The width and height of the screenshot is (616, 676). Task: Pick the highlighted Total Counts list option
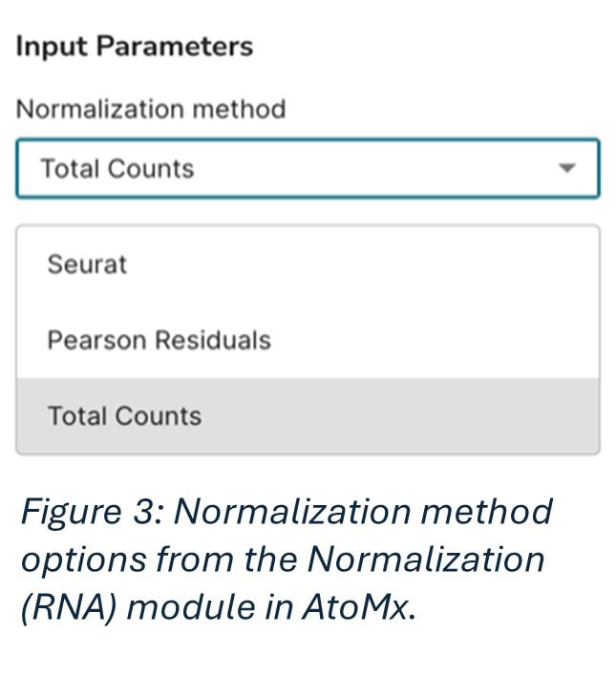(x=124, y=416)
